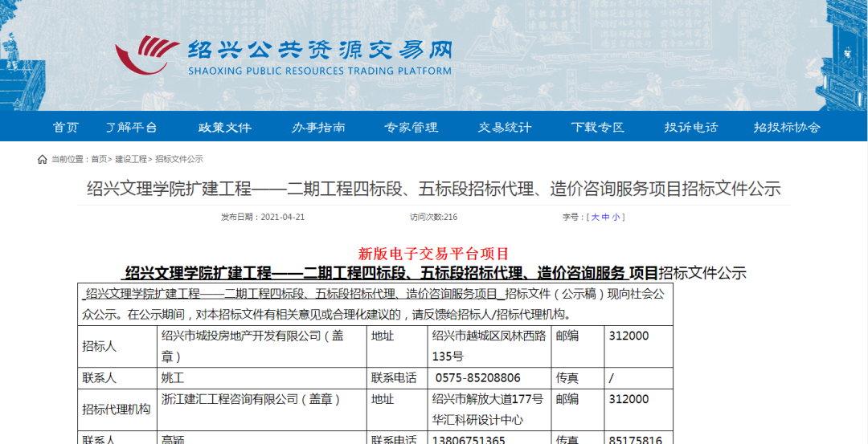868x444 pixels.
Task: Click the home icon beside 当前位置
Action: (42, 159)
